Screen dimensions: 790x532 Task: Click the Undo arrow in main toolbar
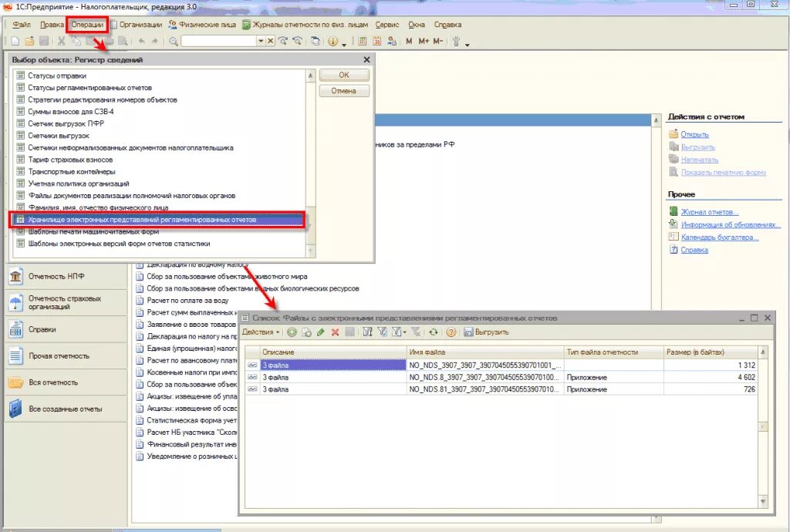(x=142, y=42)
